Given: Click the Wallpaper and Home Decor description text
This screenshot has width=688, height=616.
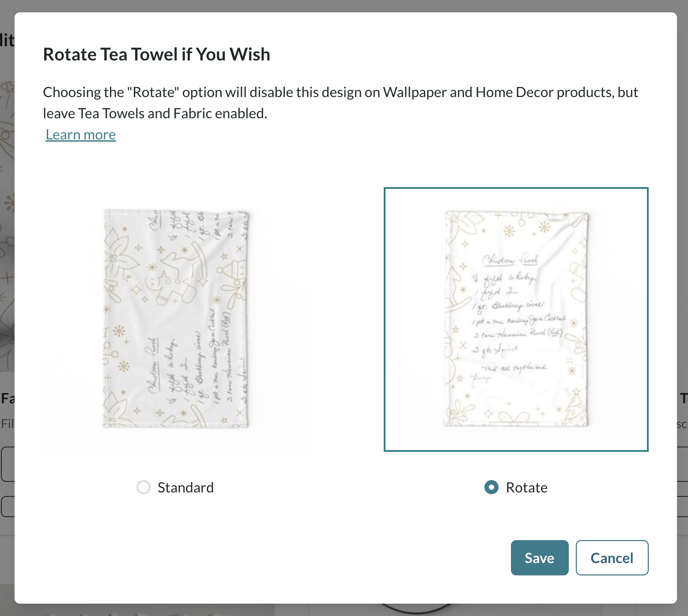Looking at the screenshot, I should point(340,103).
